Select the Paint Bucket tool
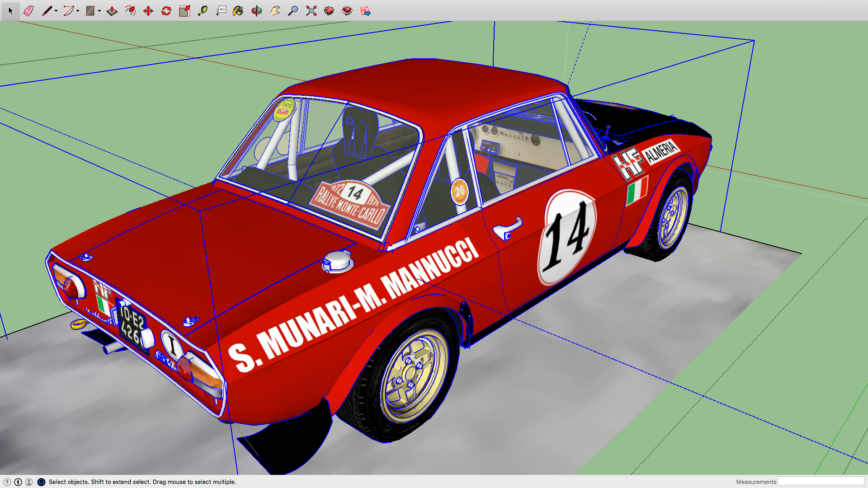The height and width of the screenshot is (488, 868). tap(238, 11)
